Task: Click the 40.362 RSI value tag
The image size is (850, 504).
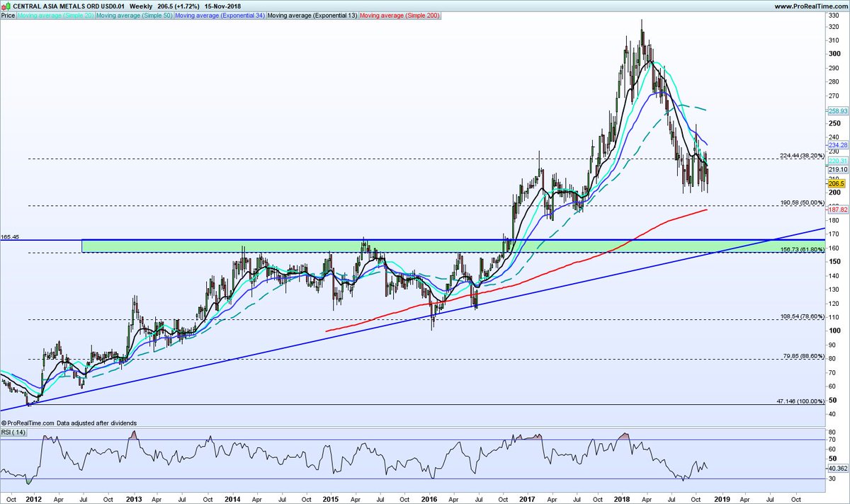Action: 837,469
